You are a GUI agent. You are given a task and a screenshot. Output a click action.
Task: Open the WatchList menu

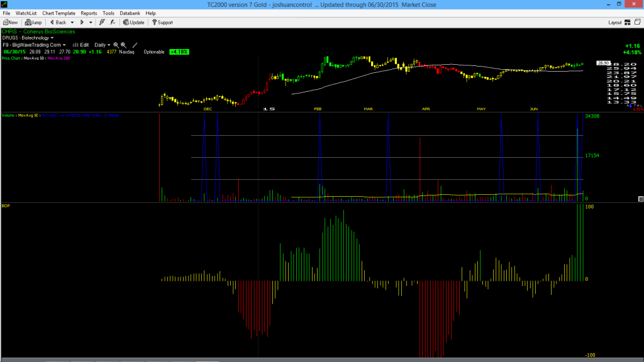coord(26,13)
